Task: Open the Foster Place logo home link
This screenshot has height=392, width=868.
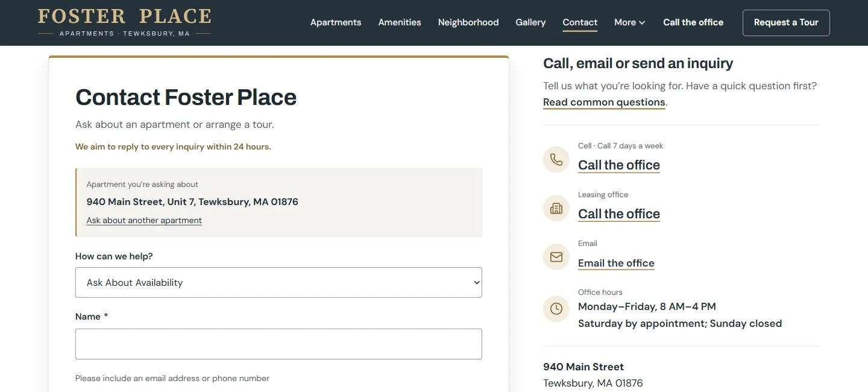Action: pyautogui.click(x=124, y=22)
